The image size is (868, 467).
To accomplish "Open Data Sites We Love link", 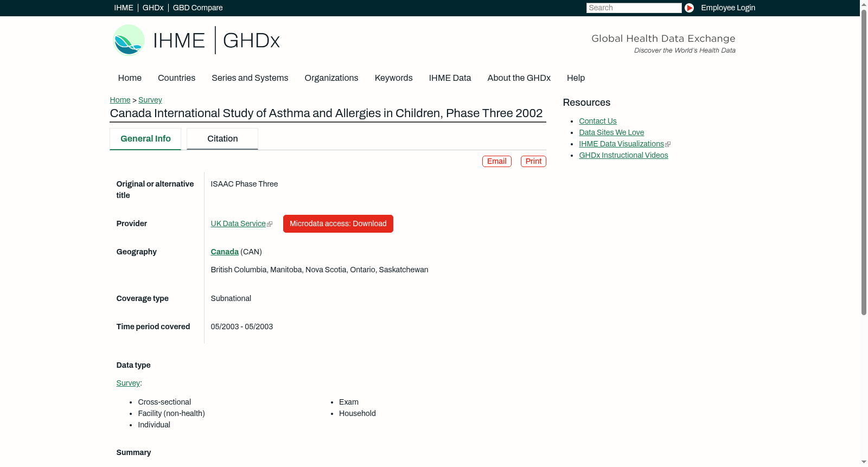I will pos(611,132).
